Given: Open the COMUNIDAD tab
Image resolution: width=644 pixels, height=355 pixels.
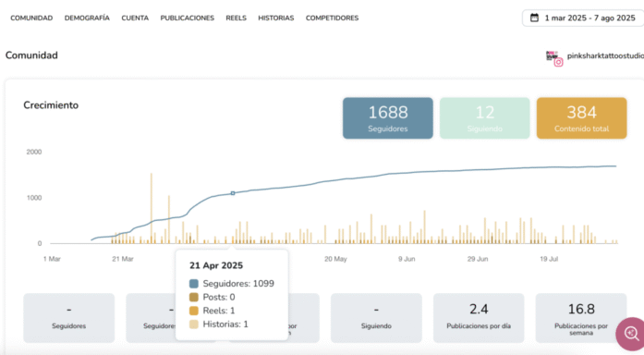Looking at the screenshot, I should [31, 18].
